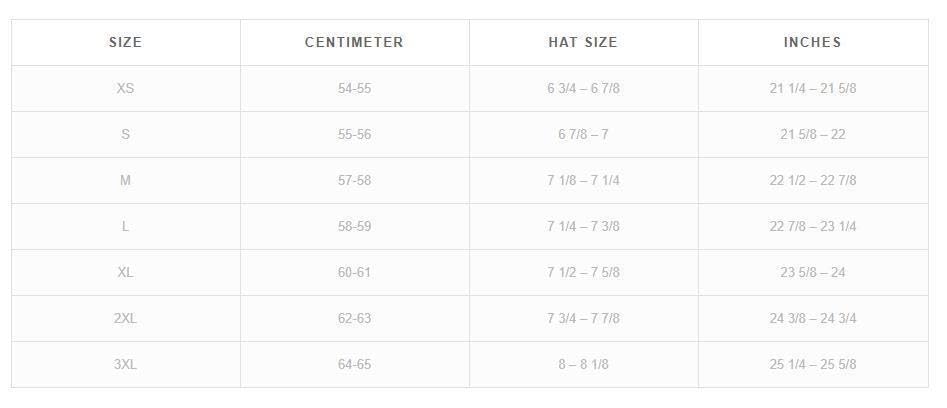Screen dimensions: 947x408
Task: Select the S size cell
Action: (x=125, y=134)
